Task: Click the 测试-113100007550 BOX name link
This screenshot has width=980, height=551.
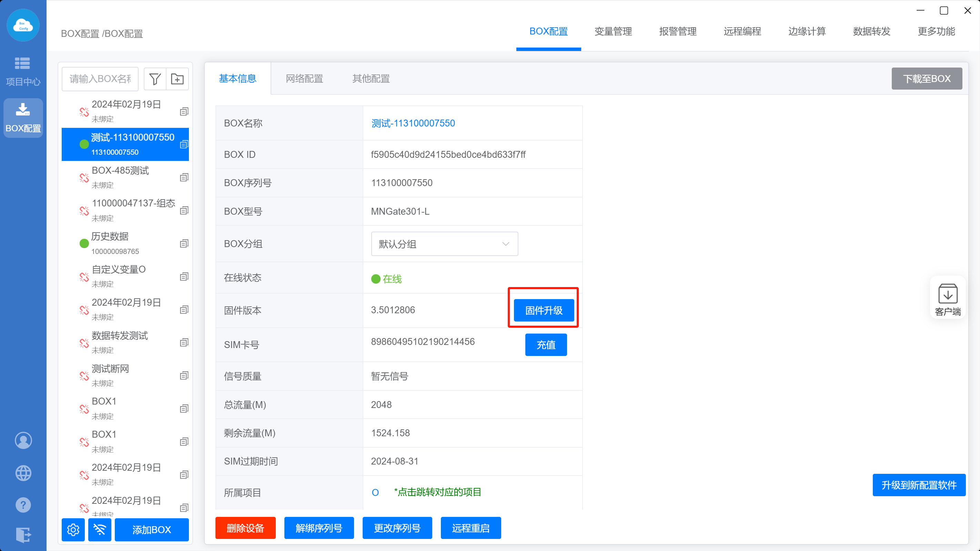Action: [x=413, y=123]
